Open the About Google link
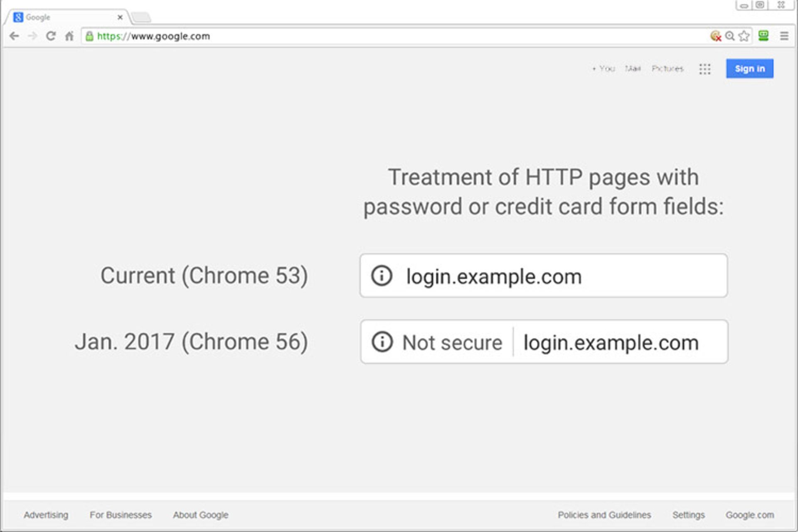 [201, 515]
